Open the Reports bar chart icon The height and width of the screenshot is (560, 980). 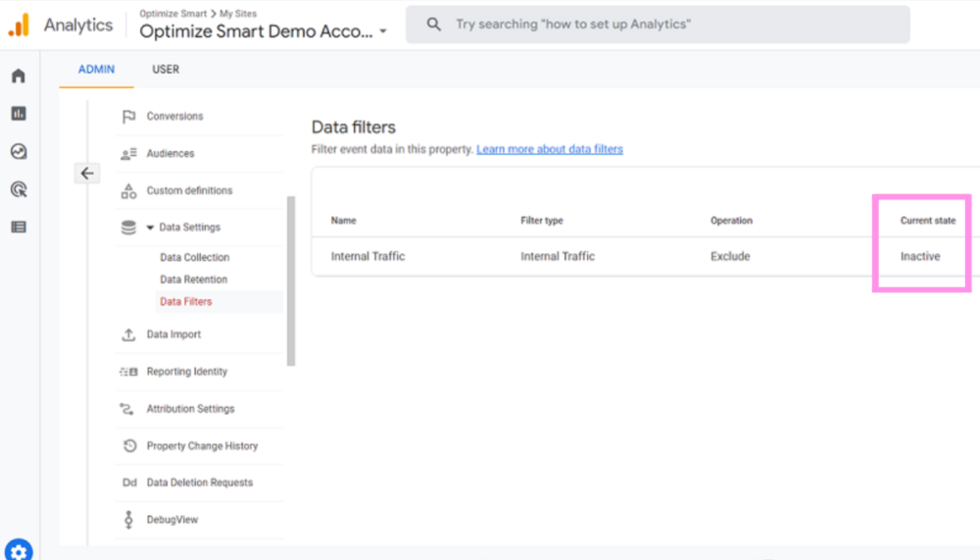click(18, 114)
